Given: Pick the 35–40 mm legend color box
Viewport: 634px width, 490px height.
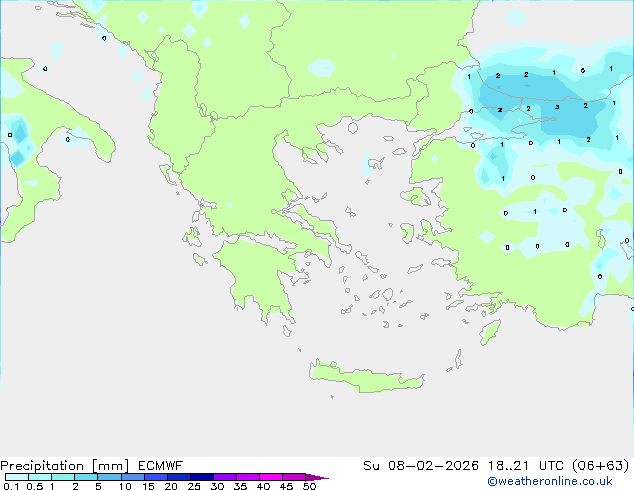Looking at the screenshot, I should click(248, 477).
